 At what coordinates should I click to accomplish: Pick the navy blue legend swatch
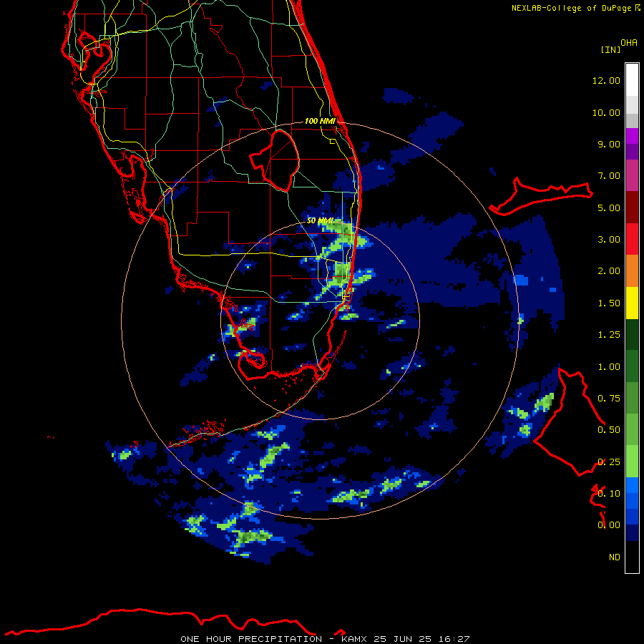click(632, 533)
